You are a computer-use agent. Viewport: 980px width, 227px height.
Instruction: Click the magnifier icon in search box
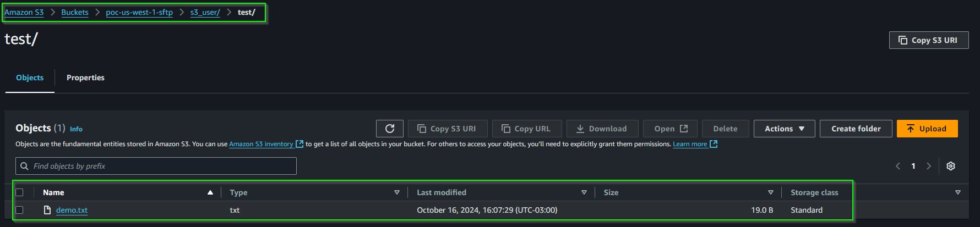point(24,166)
